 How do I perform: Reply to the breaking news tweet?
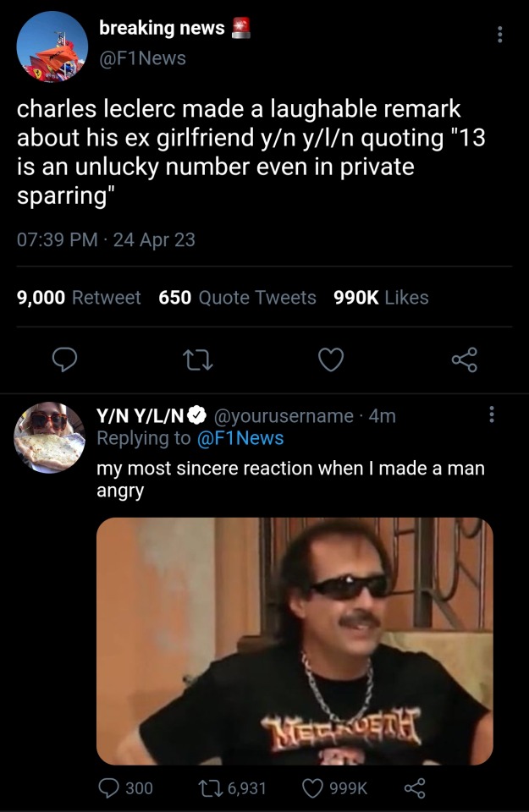(x=65, y=360)
